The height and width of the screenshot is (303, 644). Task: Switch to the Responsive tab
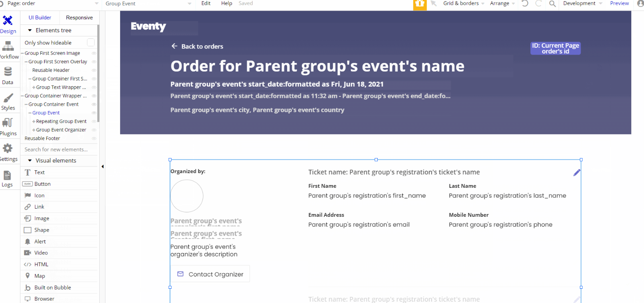click(79, 18)
